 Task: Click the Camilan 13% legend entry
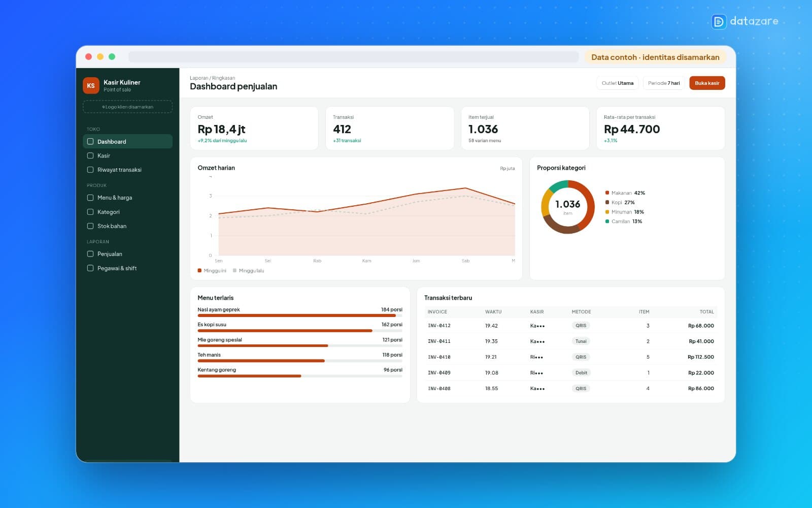point(623,221)
